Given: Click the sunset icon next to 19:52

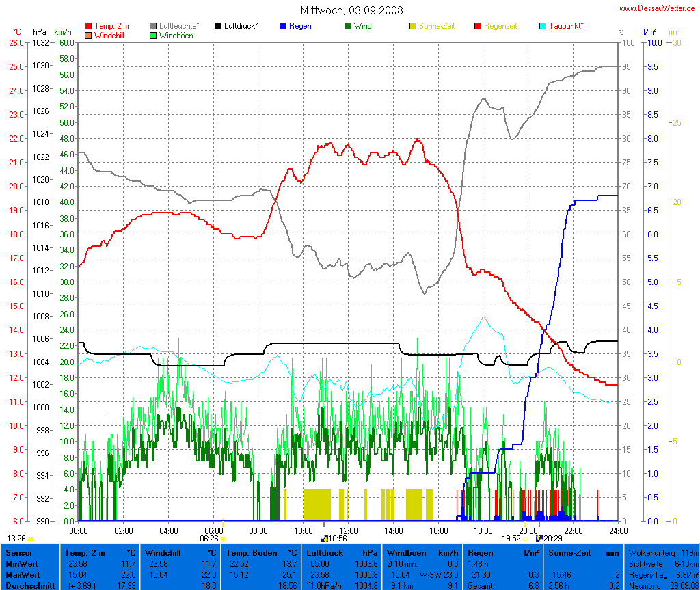Looking at the screenshot, I should [x=526, y=538].
